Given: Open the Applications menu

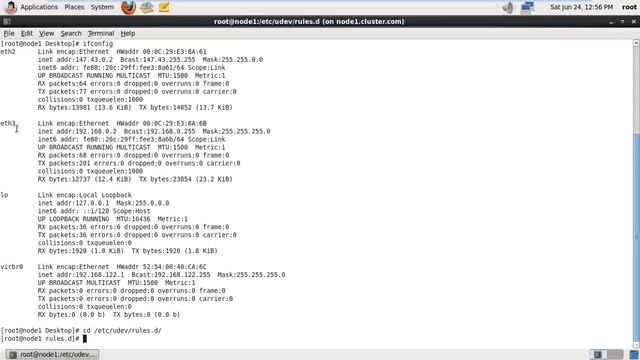Looking at the screenshot, I should 39,7.
